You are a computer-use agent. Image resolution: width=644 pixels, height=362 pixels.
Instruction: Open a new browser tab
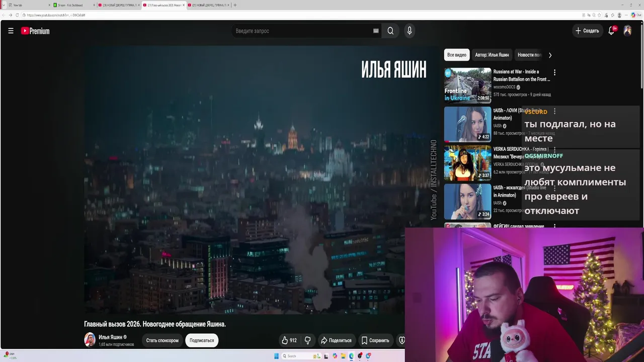[235, 5]
